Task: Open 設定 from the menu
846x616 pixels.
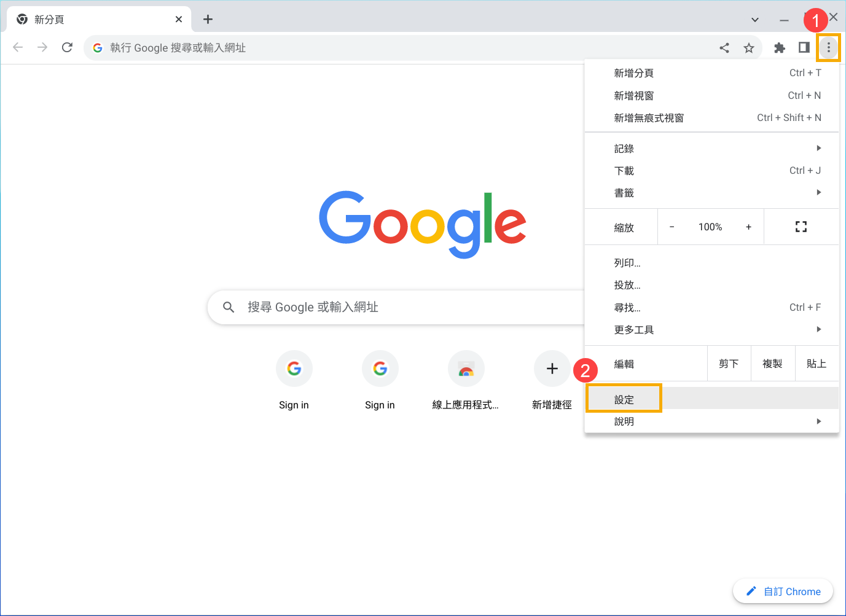Action: click(x=711, y=399)
